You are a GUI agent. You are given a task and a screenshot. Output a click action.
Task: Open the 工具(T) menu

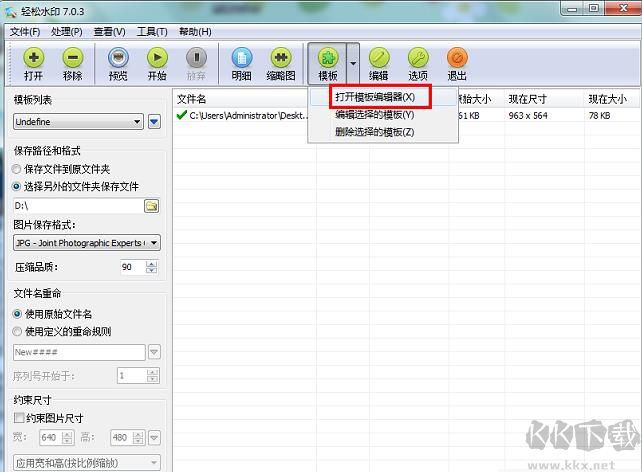152,31
